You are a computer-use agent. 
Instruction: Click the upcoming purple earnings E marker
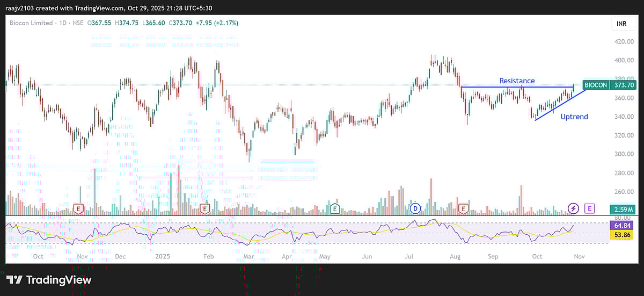click(590, 208)
